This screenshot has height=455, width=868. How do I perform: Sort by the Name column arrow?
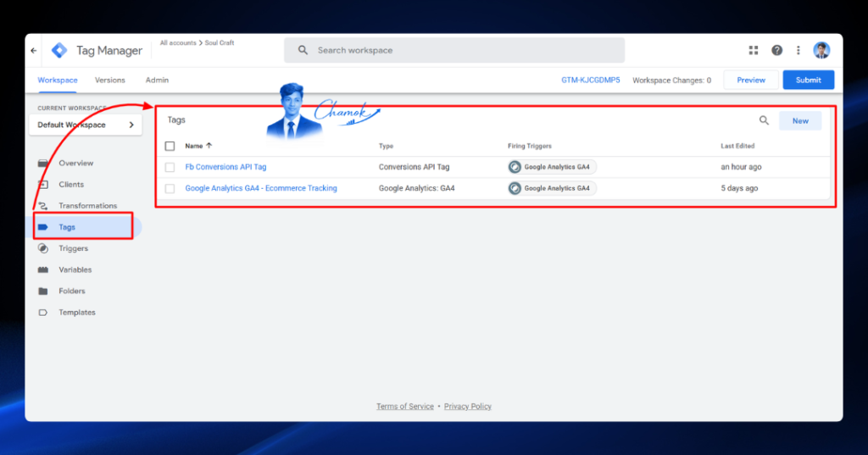pos(209,146)
